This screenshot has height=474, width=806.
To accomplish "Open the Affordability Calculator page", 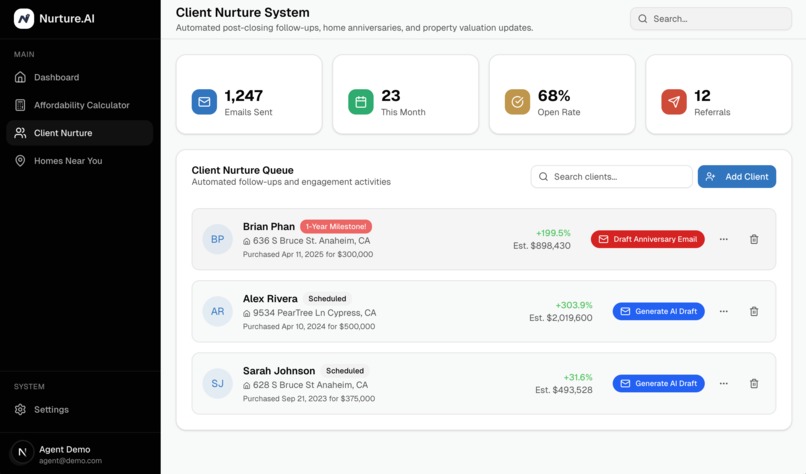I will point(80,105).
